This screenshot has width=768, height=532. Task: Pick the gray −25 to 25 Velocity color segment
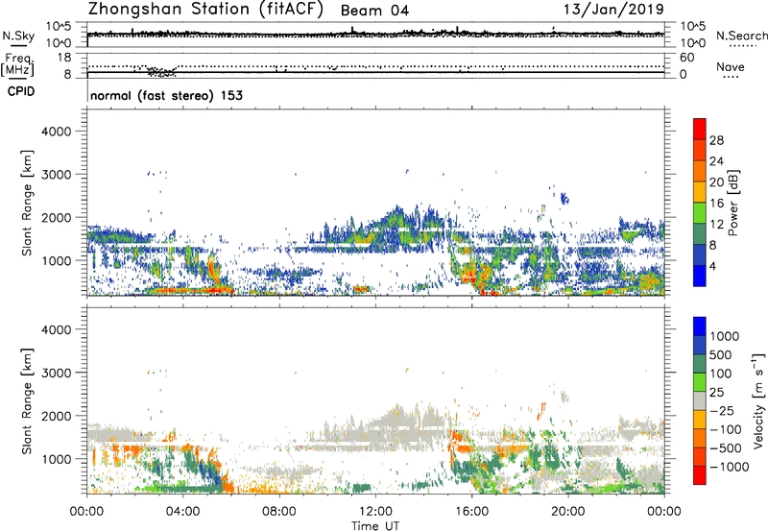(700, 401)
